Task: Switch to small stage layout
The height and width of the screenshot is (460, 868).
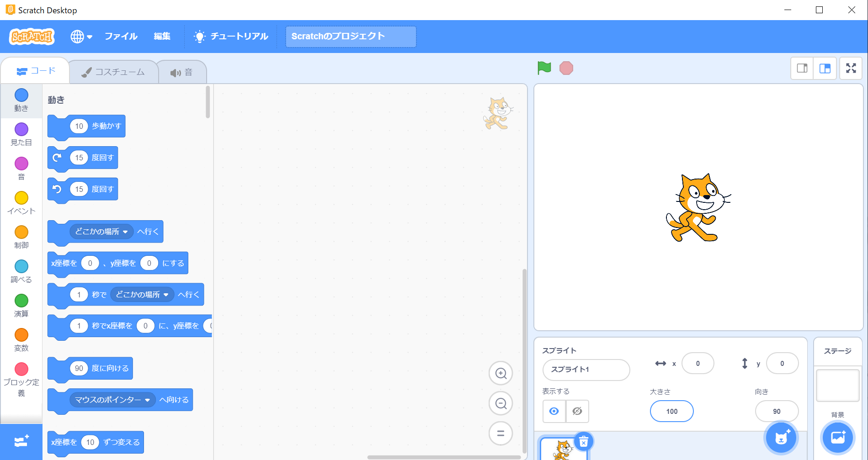Action: (x=802, y=69)
